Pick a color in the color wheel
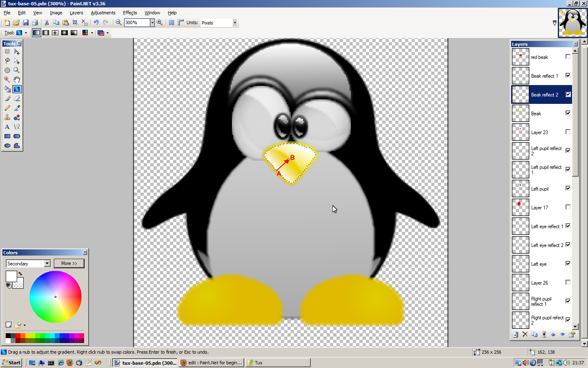 (x=56, y=297)
